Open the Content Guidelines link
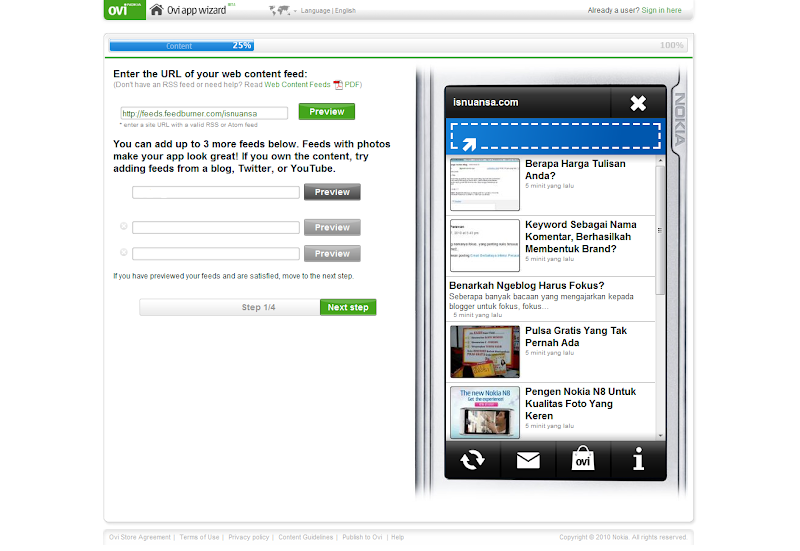This screenshot has width=800, height=551. tap(306, 537)
